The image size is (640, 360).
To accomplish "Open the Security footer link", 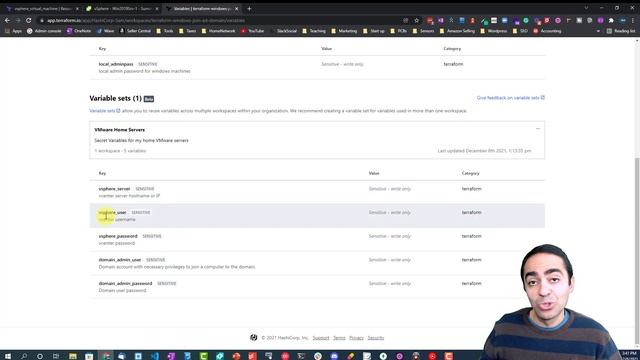I will point(376,338).
